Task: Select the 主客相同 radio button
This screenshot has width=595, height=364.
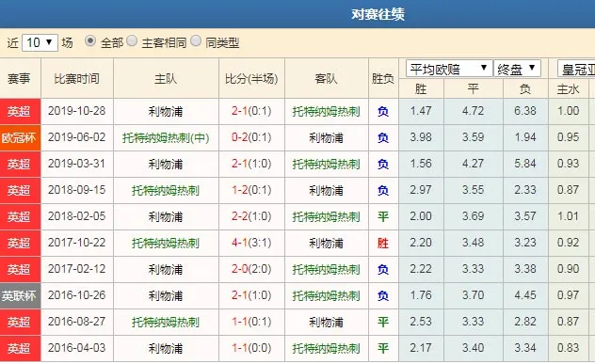Action: tap(132, 41)
